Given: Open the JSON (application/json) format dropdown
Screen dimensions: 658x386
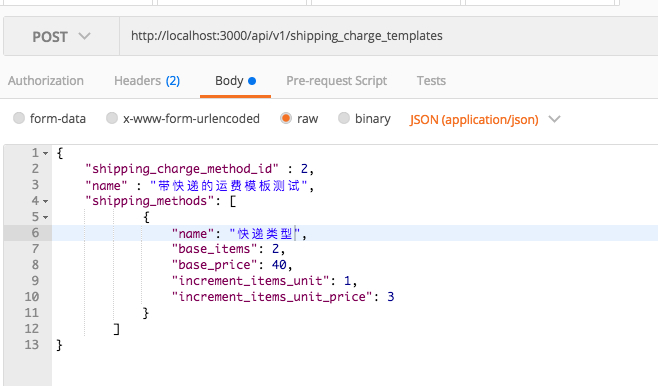Looking at the screenshot, I should (x=485, y=120).
